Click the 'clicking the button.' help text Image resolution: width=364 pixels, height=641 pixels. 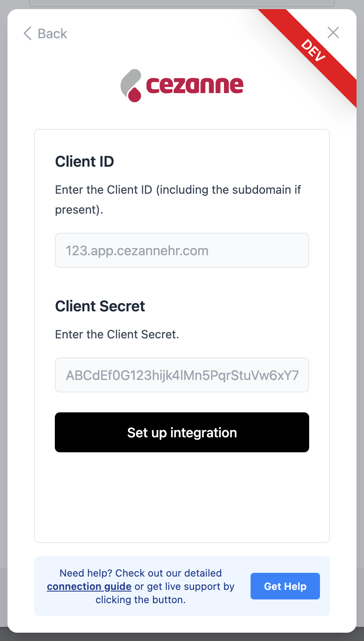(x=140, y=600)
